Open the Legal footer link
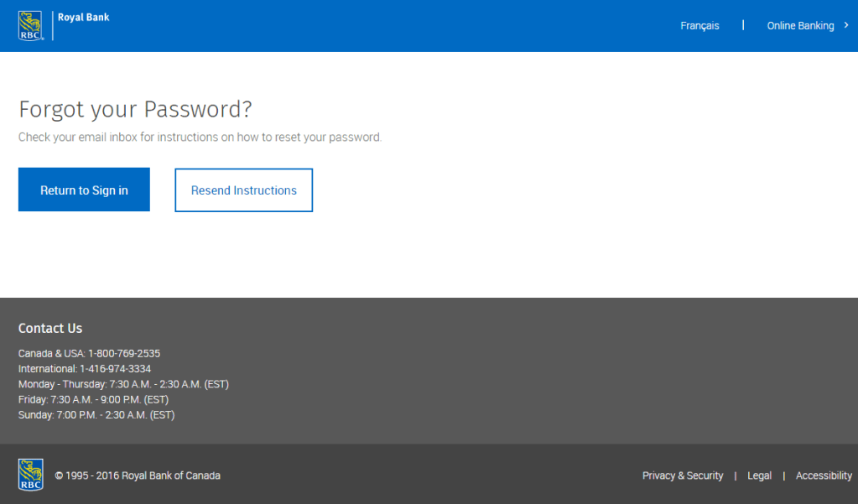 click(x=759, y=475)
